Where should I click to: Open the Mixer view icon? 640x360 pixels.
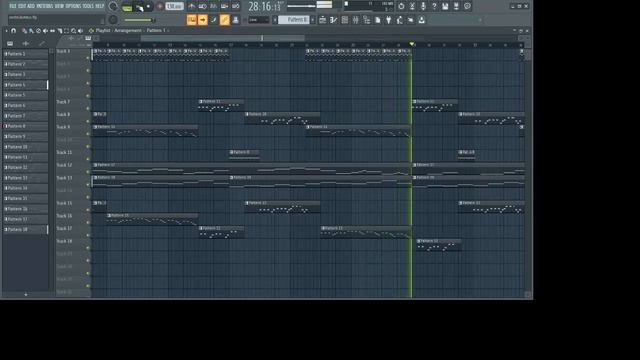pos(356,20)
